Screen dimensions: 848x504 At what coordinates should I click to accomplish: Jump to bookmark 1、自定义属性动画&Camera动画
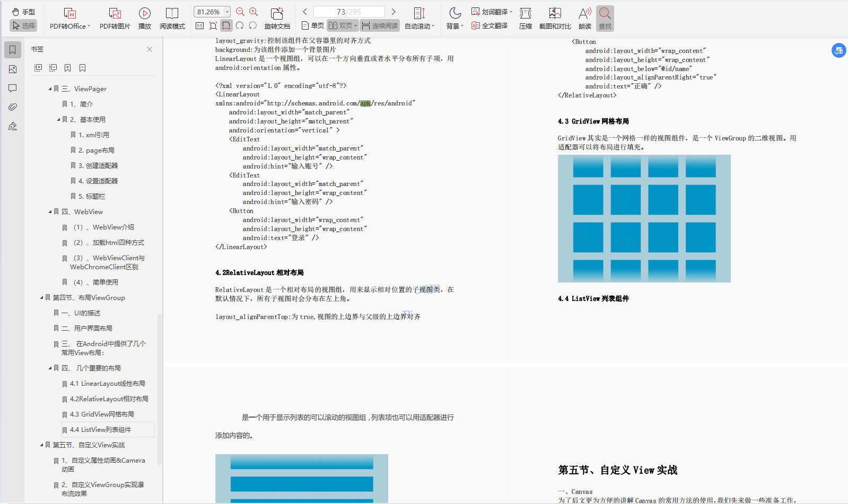103,465
